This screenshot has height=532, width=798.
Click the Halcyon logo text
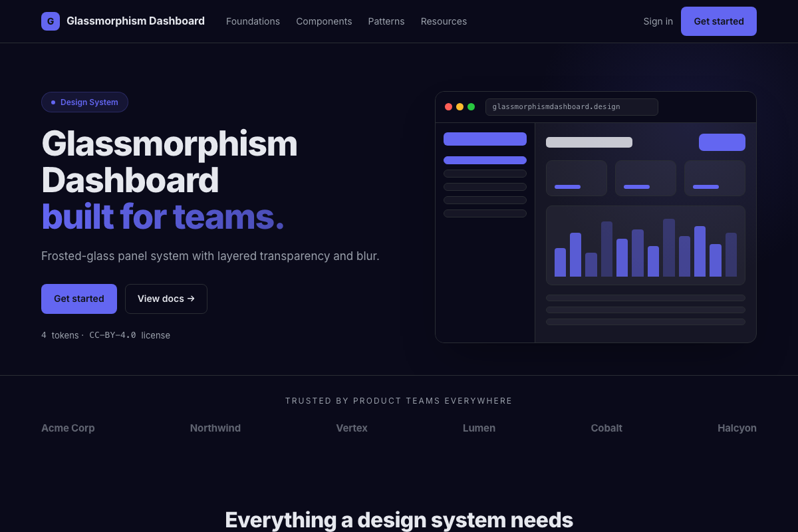click(737, 428)
